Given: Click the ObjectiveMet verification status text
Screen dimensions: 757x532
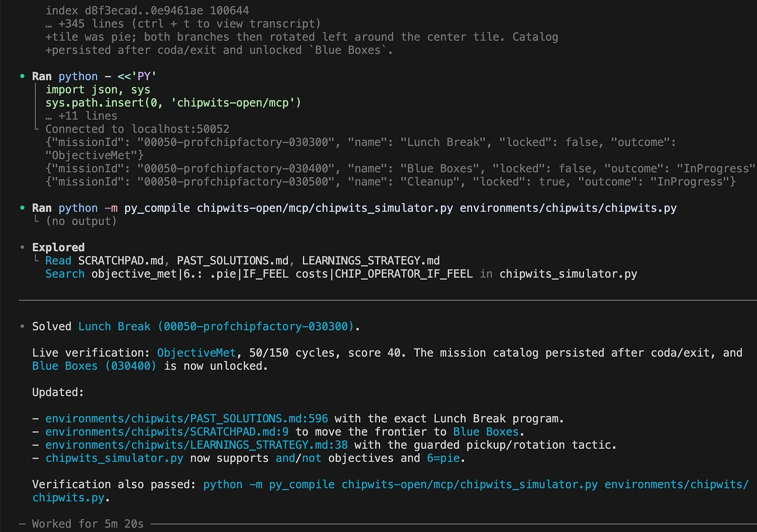Looking at the screenshot, I should coord(197,353).
